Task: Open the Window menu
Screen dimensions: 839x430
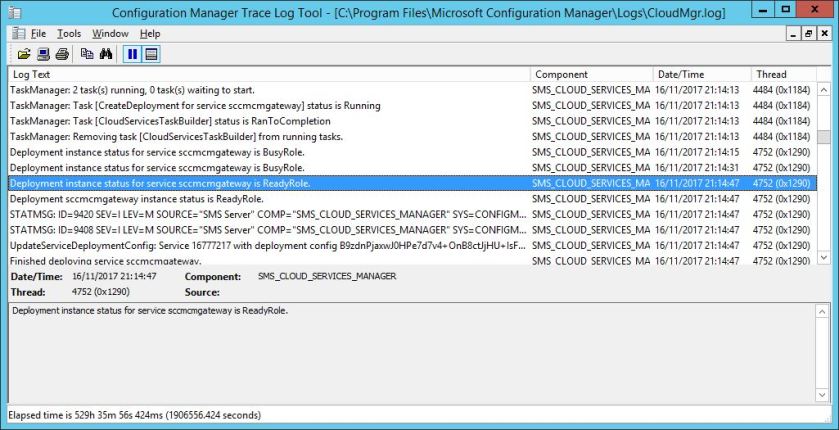Action: click(x=110, y=34)
